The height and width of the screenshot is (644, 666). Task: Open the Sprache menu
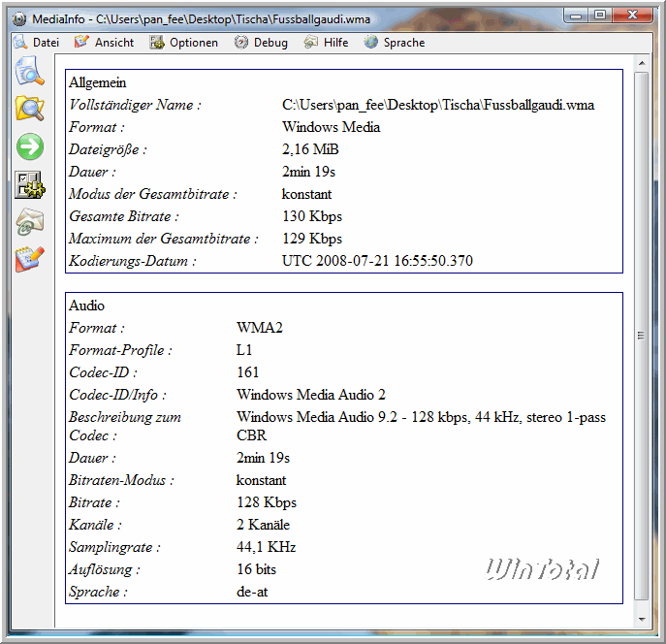click(x=395, y=43)
